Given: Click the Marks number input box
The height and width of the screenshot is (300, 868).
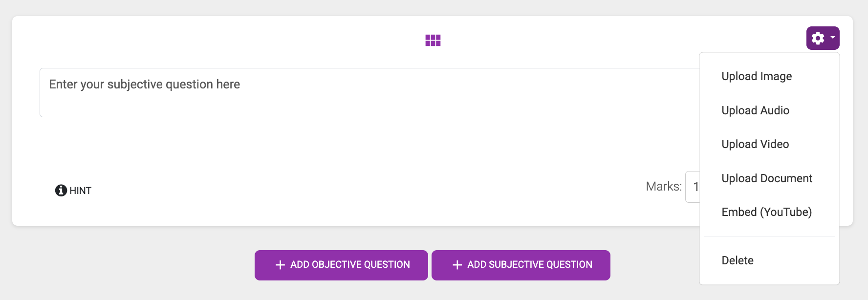Looking at the screenshot, I should click(693, 187).
